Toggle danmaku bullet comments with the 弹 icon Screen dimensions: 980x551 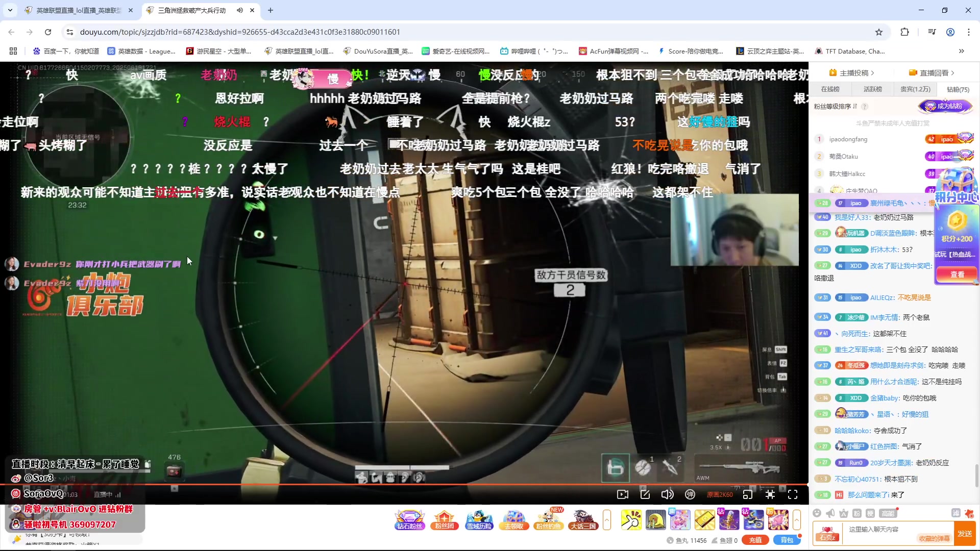click(x=690, y=494)
